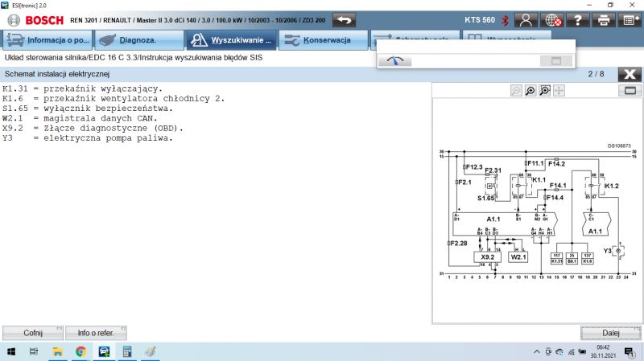Open the partially hidden Schematy tab
The image size is (644, 361).
[415, 35]
